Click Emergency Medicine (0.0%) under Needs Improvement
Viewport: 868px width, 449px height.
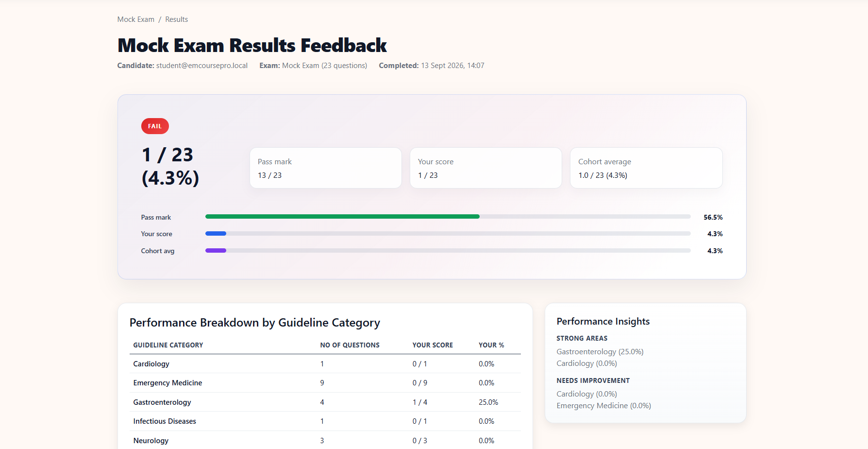point(603,406)
